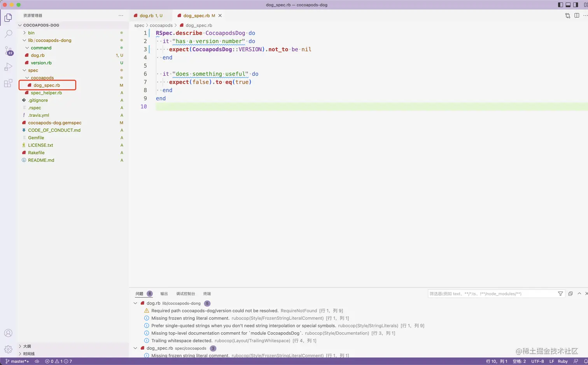This screenshot has width=588, height=365.
Task: Click the sync changes icon in status bar
Action: (x=37, y=361)
